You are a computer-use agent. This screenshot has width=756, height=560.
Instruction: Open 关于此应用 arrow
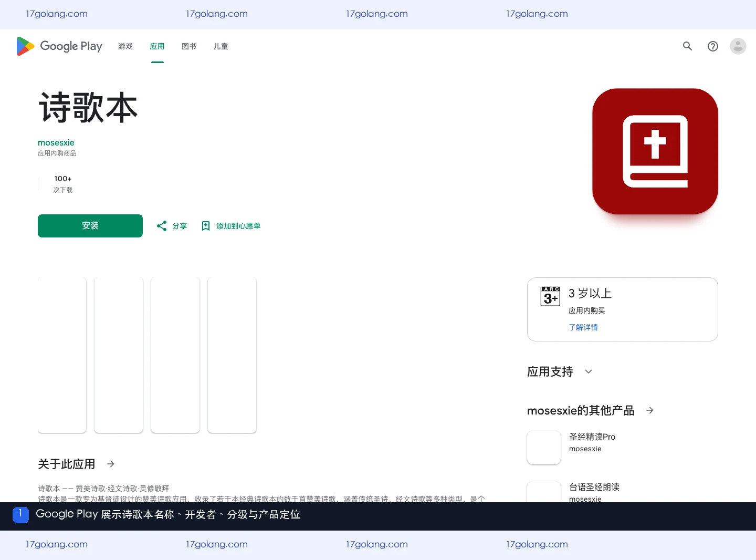111,464
